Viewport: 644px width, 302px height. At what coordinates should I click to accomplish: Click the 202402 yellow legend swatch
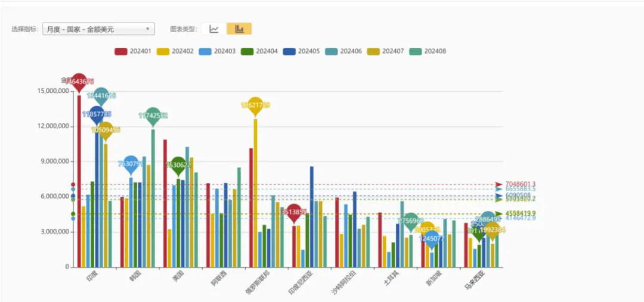tap(163, 51)
